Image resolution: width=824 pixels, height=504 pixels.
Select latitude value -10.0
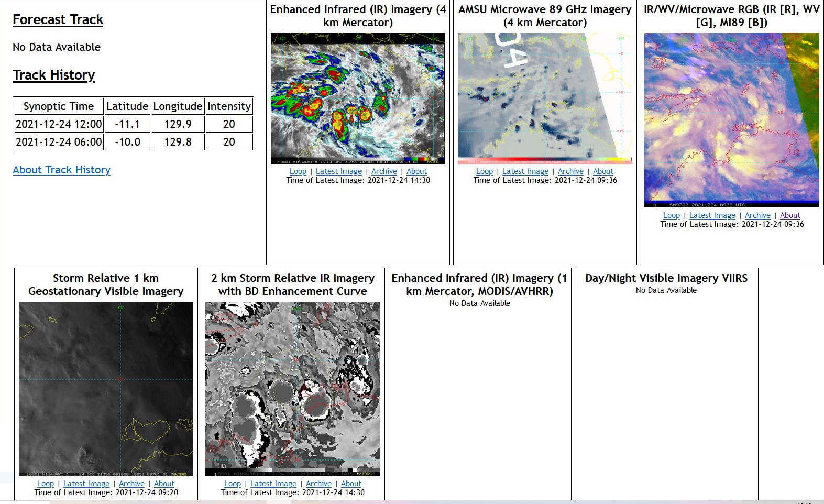point(127,142)
